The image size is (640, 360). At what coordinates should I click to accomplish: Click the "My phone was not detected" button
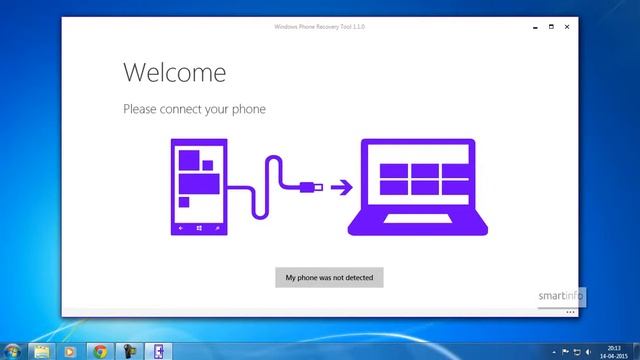click(x=329, y=278)
